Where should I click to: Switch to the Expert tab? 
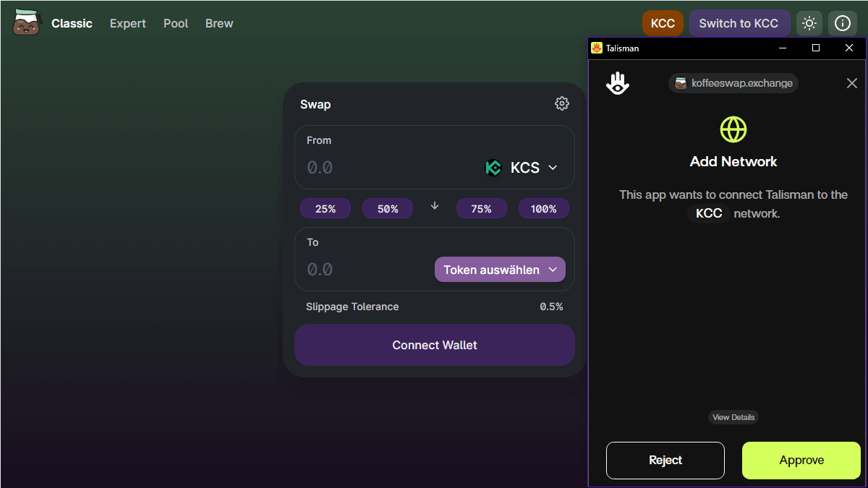(x=128, y=23)
